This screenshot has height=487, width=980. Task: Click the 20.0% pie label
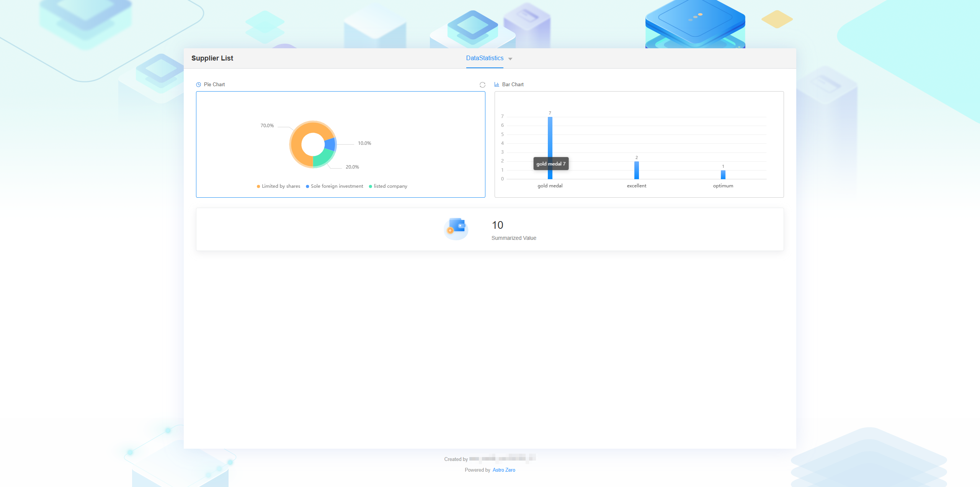pyautogui.click(x=352, y=167)
